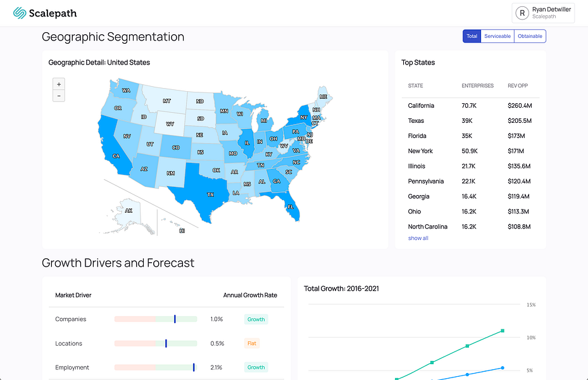Click Georgia state on the map

tap(277, 180)
